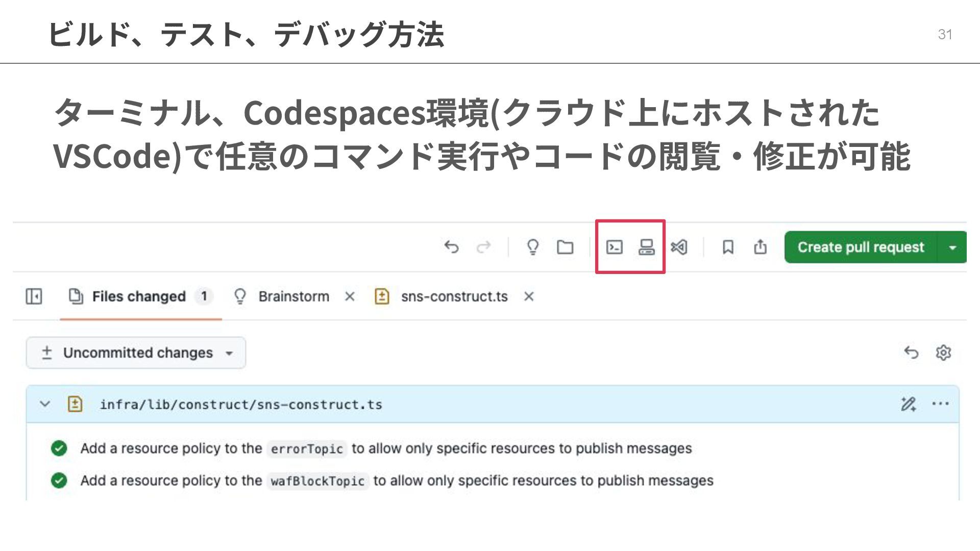The image size is (980, 551).
Task: Close the Brainstorm tab
Action: [x=350, y=296]
